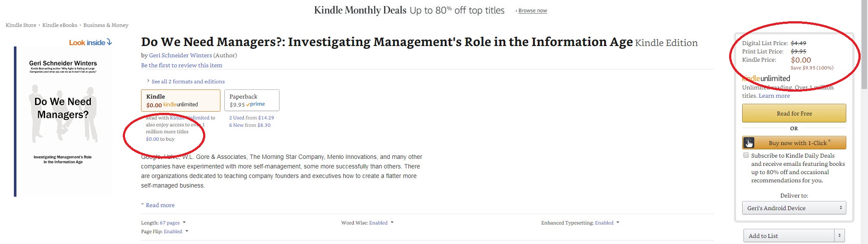The height and width of the screenshot is (244, 868).
Task: Click the prime logo on Paperback
Action: (255, 104)
